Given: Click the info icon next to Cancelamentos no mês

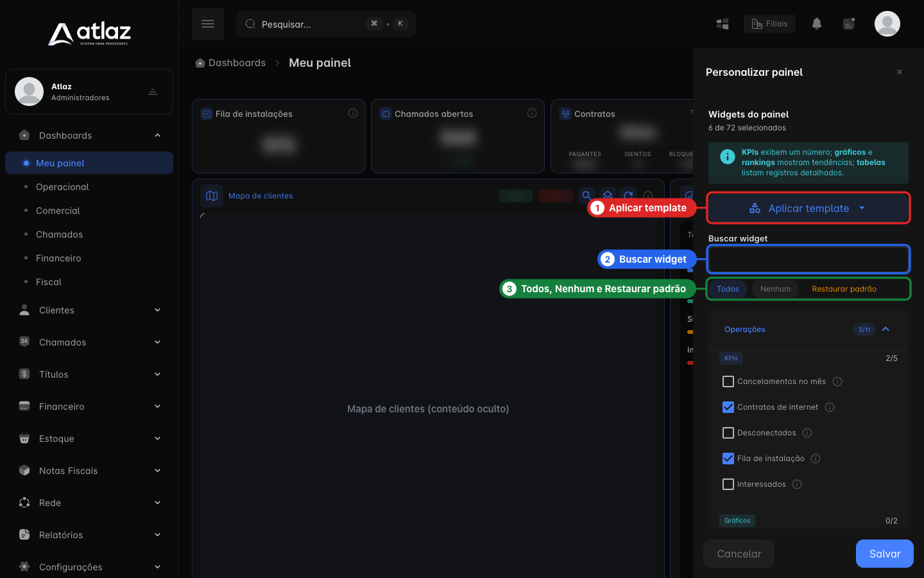Looking at the screenshot, I should tap(837, 381).
